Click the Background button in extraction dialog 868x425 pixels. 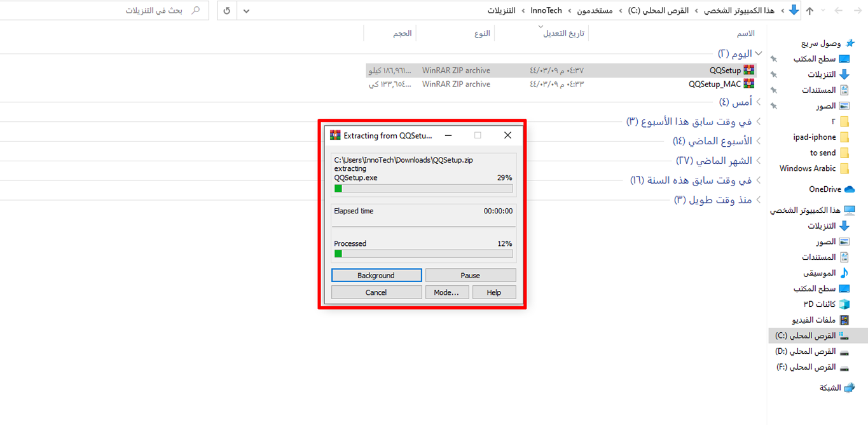(376, 275)
